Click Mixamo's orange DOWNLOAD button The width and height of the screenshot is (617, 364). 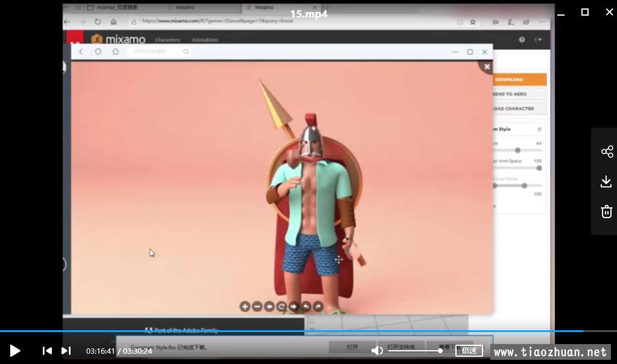(x=519, y=80)
